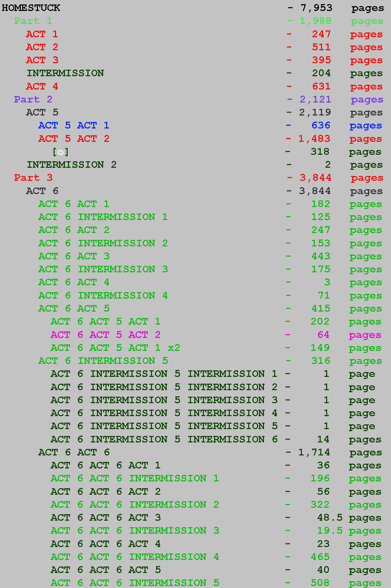
Task: Click the 511 page count
Action: (321, 47)
